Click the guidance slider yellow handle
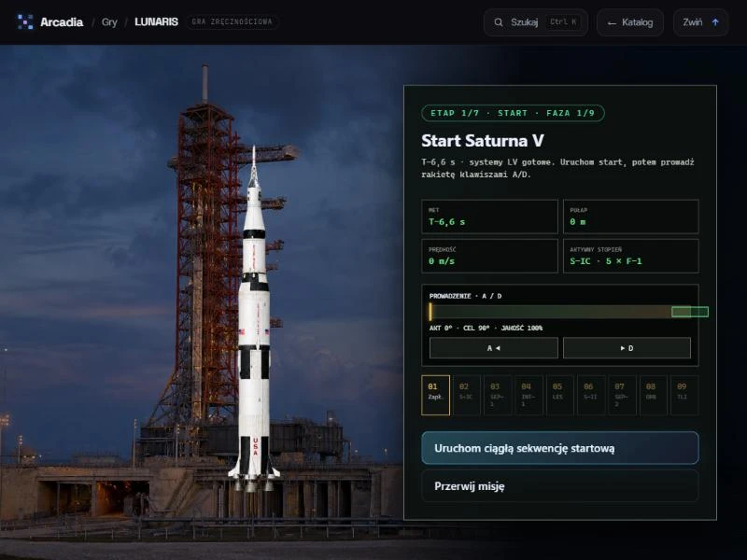The width and height of the screenshot is (747, 560). [x=430, y=312]
